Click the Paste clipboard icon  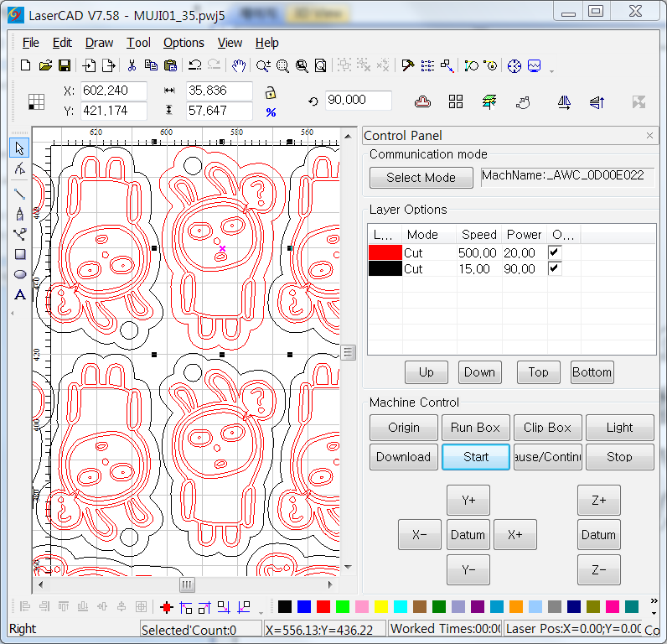coord(171,65)
